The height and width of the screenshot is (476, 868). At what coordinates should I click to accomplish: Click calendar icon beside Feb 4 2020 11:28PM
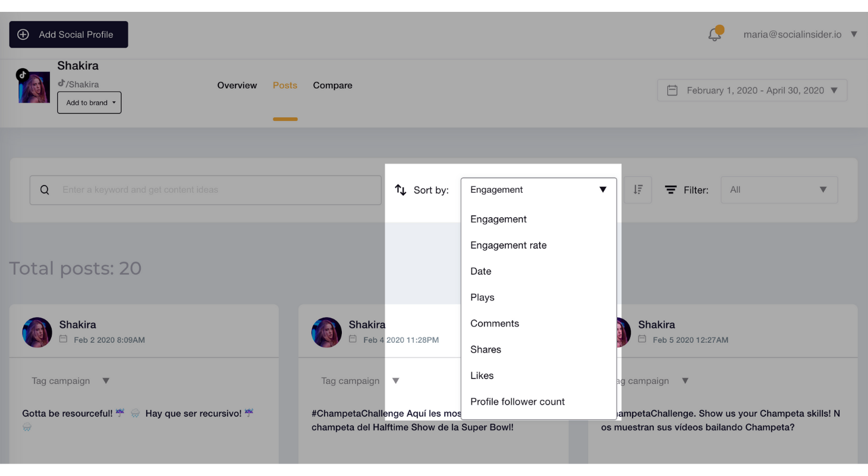353,339
